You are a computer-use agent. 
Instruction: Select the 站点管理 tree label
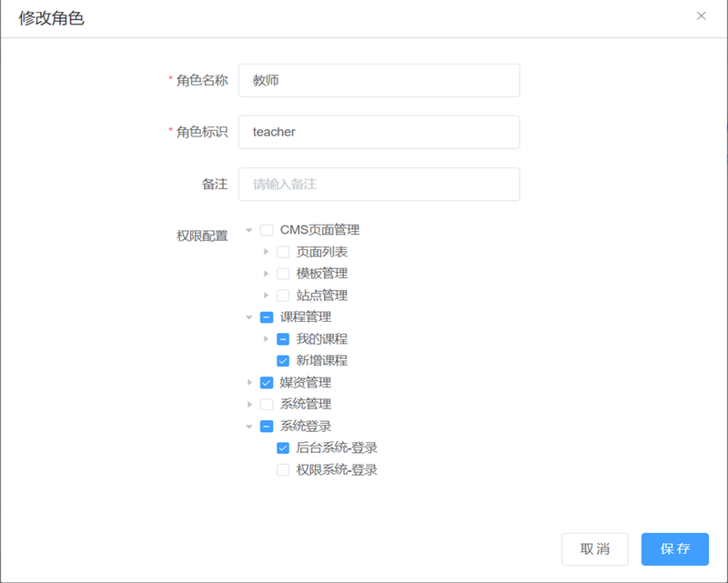pos(322,296)
